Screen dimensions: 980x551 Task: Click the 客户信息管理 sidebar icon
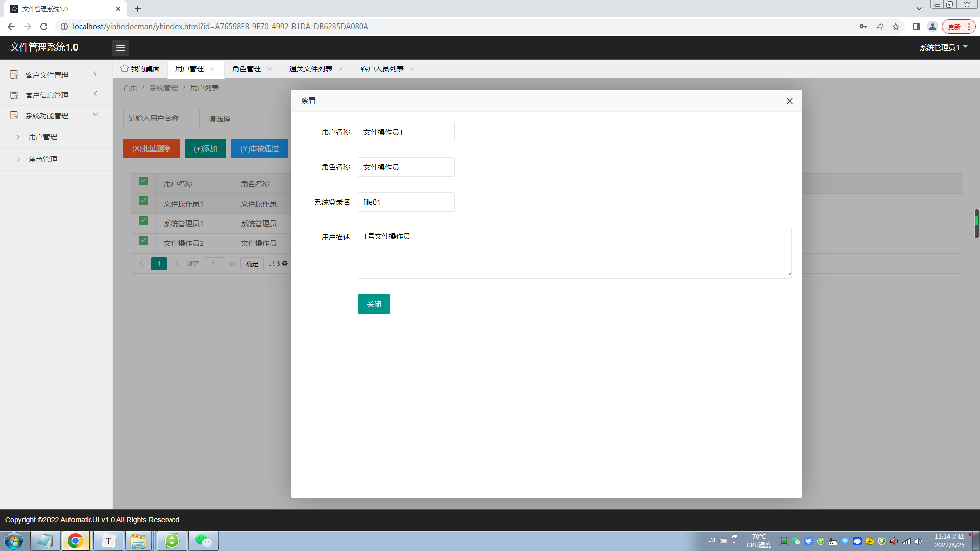pos(14,95)
